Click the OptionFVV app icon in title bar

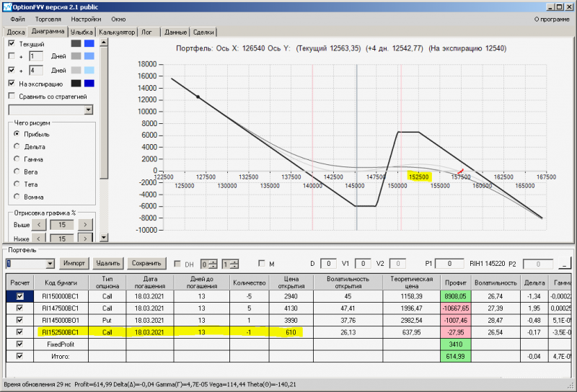(x=7, y=7)
